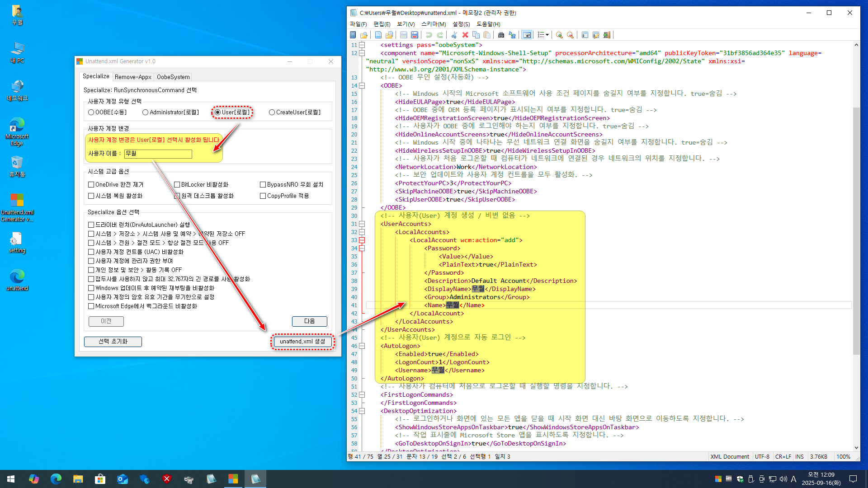Click the Replace icon in Notepad2 toolbar
The height and width of the screenshot is (488, 868).
tap(512, 35)
